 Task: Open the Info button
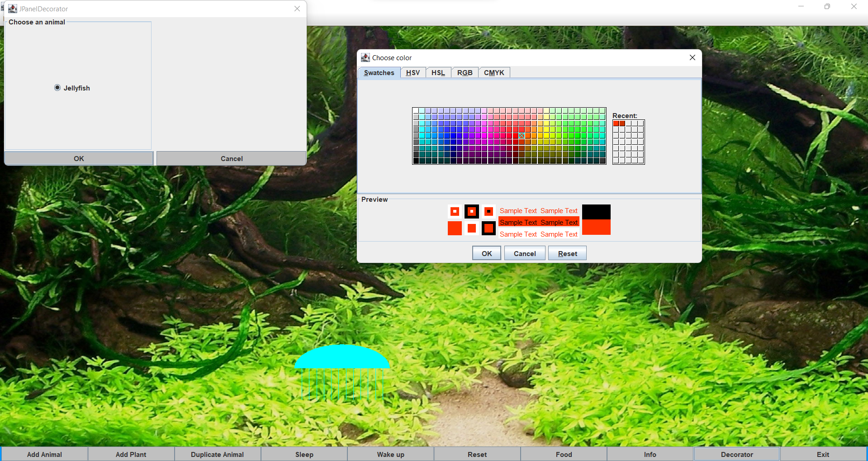click(x=650, y=454)
